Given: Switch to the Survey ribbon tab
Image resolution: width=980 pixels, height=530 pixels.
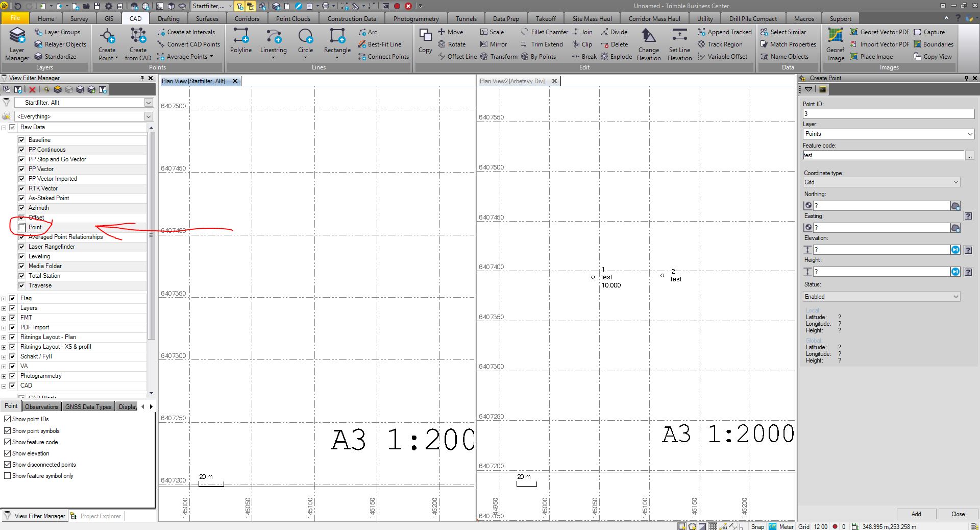Looking at the screenshot, I should click(79, 18).
